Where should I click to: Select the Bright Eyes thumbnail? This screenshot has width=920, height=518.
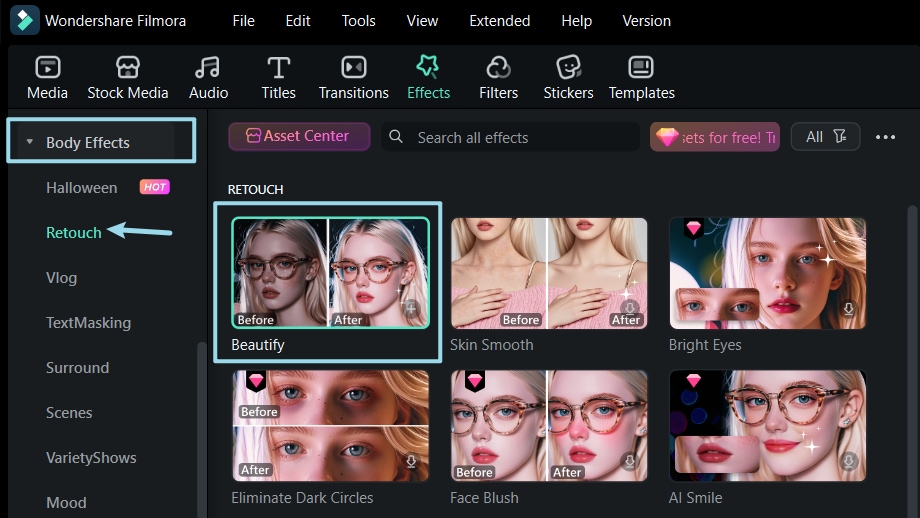click(767, 273)
